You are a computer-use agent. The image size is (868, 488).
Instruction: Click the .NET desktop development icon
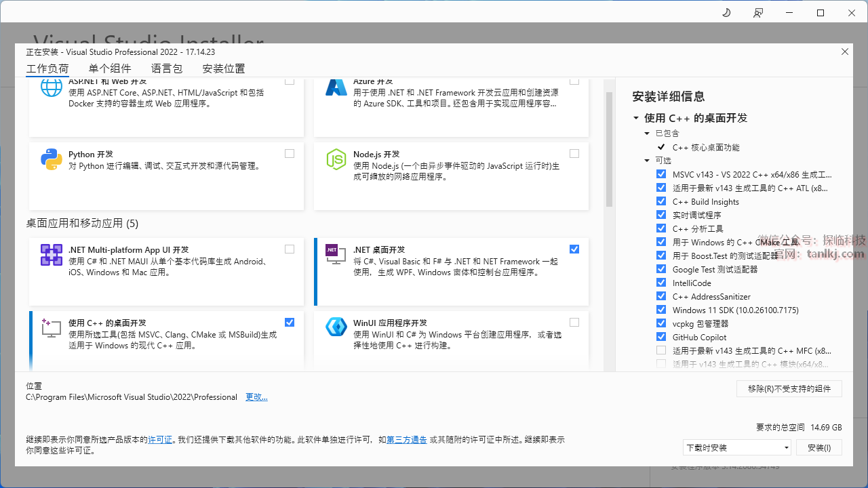pos(336,255)
